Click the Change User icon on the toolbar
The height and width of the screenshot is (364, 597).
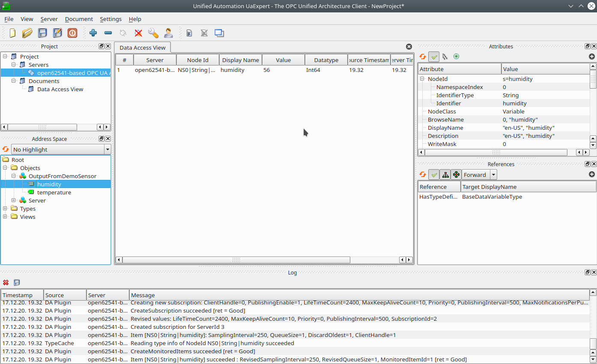168,33
